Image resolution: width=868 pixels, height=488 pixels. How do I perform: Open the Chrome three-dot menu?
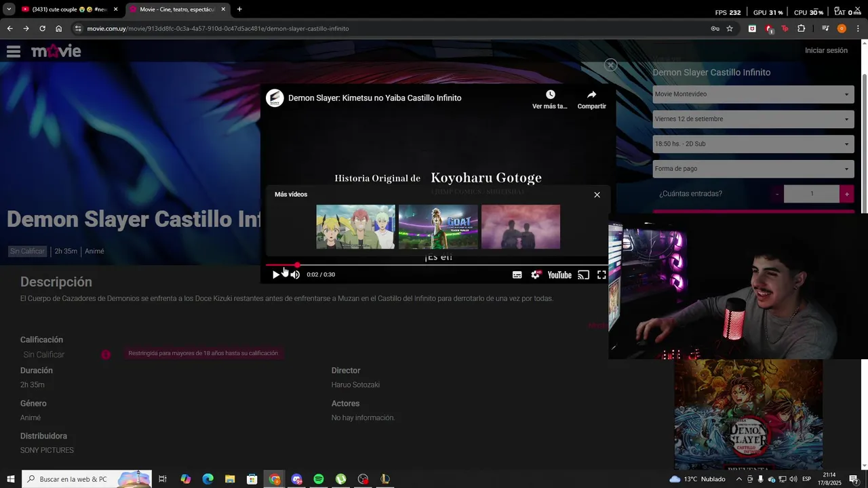click(x=859, y=28)
